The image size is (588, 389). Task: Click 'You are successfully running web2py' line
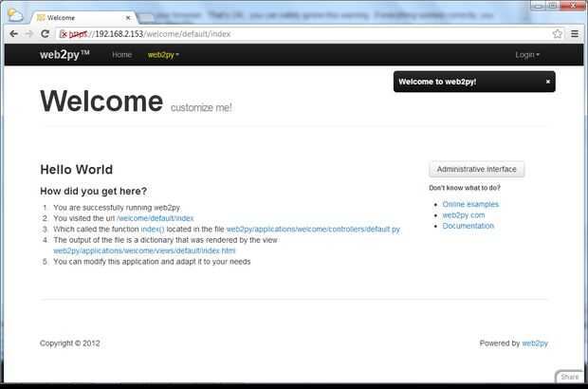tap(117, 208)
